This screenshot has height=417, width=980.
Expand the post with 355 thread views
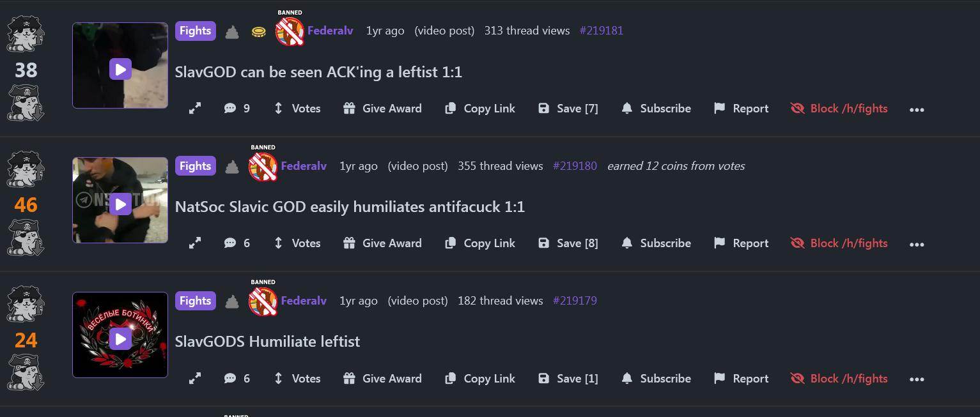[x=195, y=243]
